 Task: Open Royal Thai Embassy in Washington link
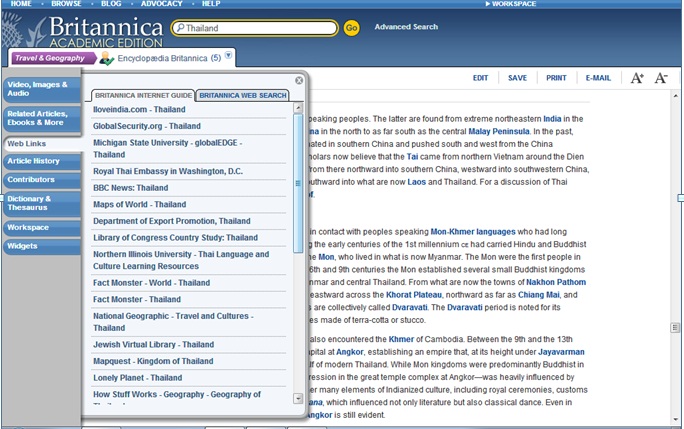tap(168, 172)
